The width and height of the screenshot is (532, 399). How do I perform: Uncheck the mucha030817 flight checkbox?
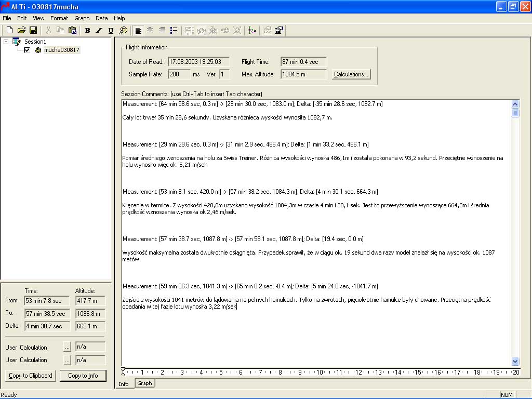[28, 50]
